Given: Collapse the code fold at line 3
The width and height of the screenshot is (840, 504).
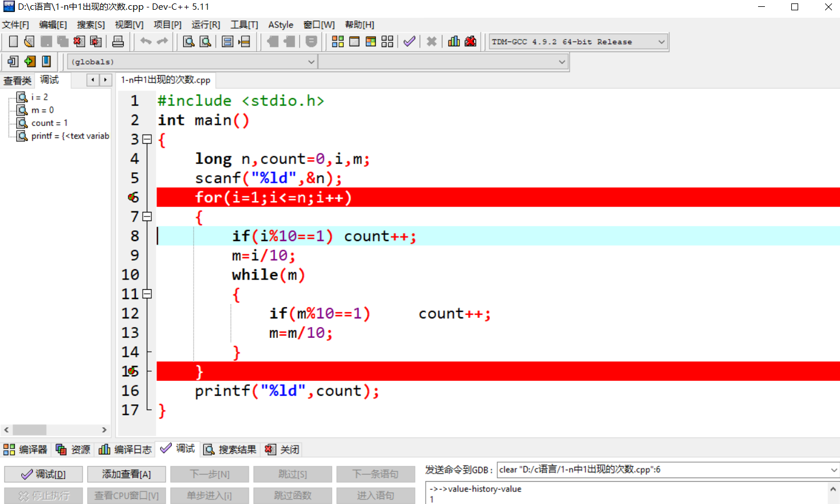Looking at the screenshot, I should (147, 139).
